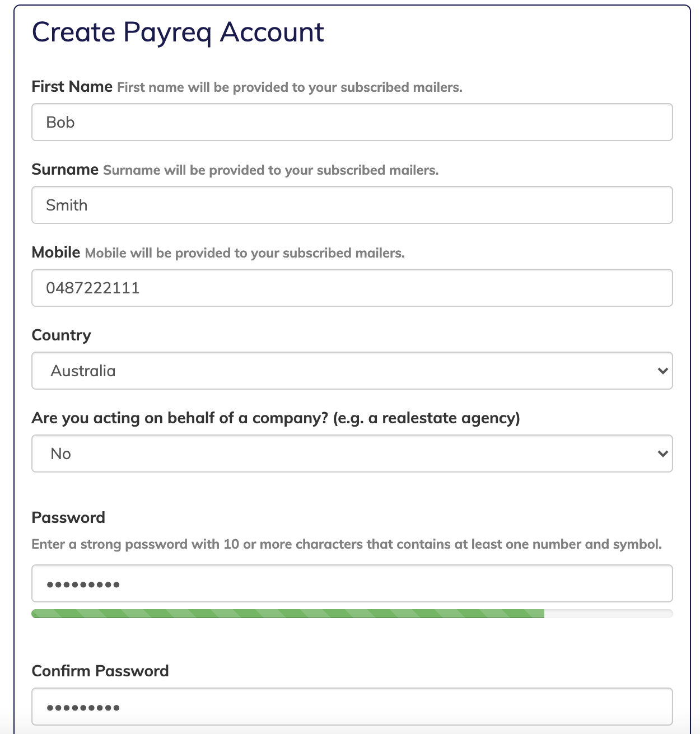Click the password requirements helper text
The height and width of the screenshot is (734, 700).
pos(347,543)
